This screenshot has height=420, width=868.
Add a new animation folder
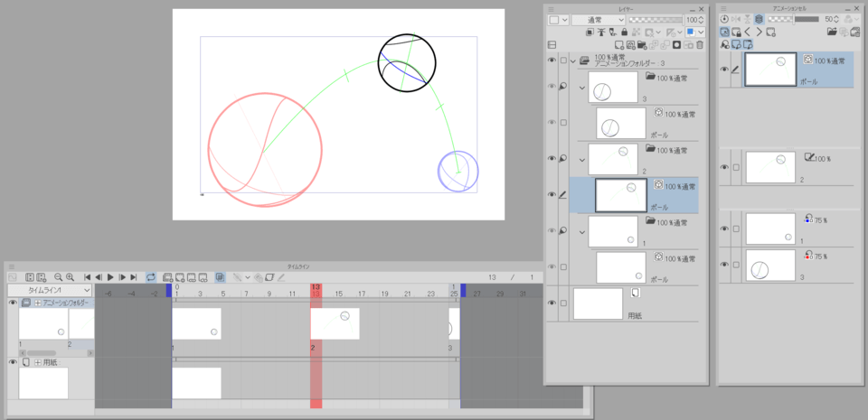pos(168,277)
